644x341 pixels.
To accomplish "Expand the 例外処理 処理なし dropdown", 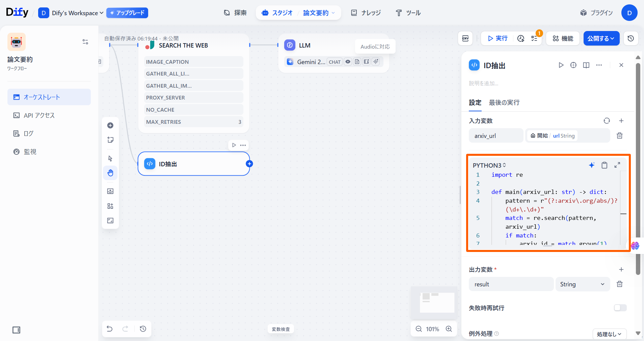I will 609,334.
